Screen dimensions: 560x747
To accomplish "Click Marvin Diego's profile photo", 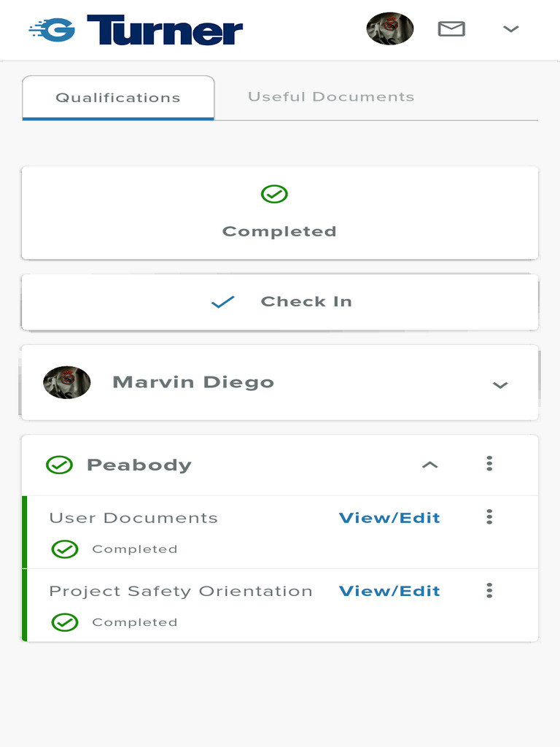I will [x=67, y=382].
